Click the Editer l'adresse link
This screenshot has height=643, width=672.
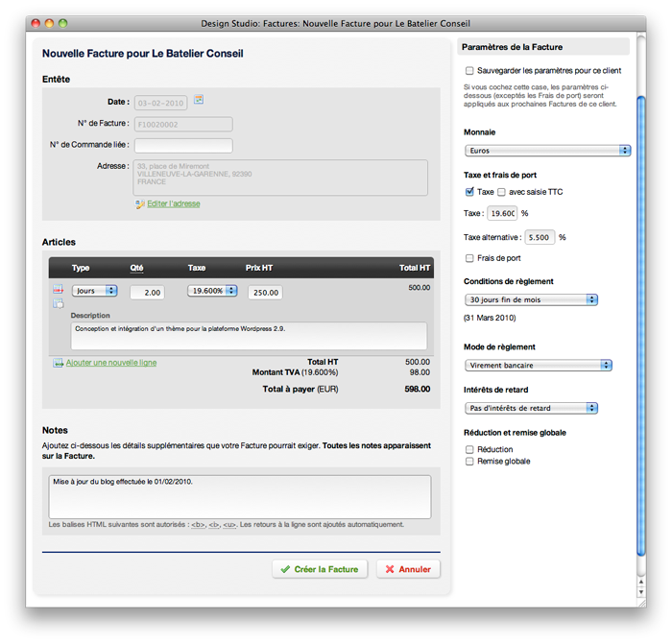point(174,203)
